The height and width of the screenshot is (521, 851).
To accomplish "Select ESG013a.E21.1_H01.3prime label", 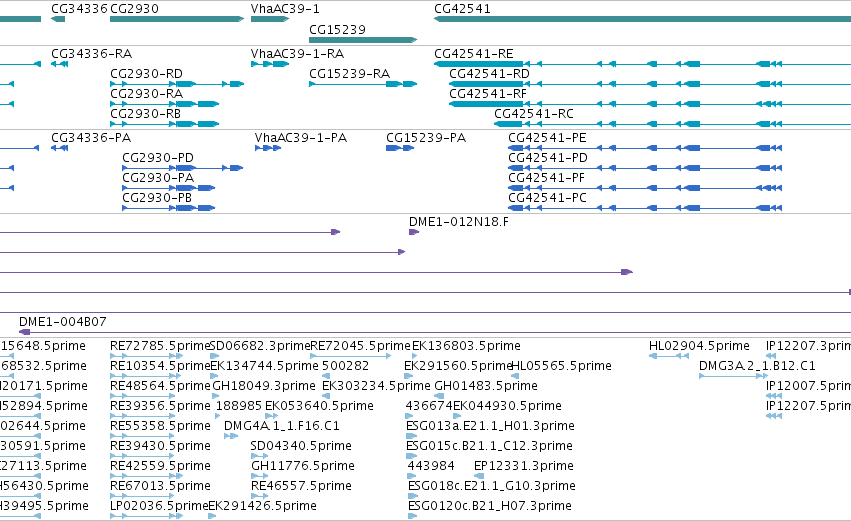I will 490,426.
